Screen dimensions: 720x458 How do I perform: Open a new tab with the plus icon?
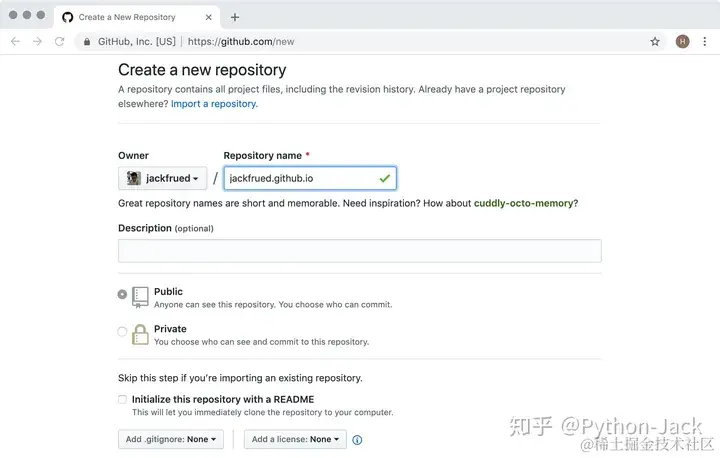[235, 17]
